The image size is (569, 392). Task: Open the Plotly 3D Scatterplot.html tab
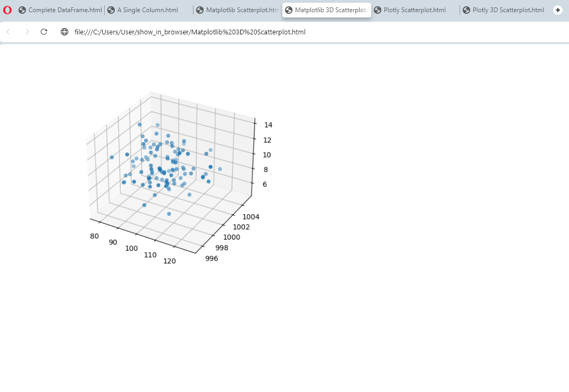[504, 10]
